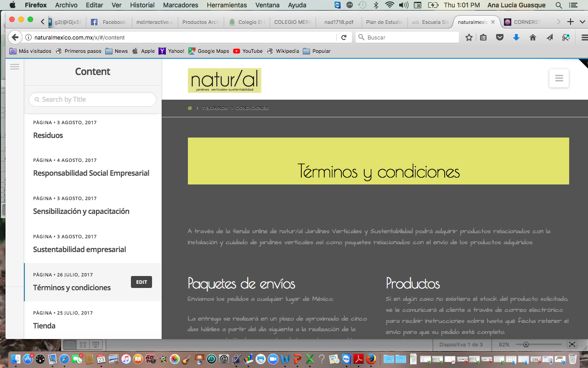Open the Sustentabilidad empresarial page entry
Screen dimensions: 588x368
tap(79, 249)
